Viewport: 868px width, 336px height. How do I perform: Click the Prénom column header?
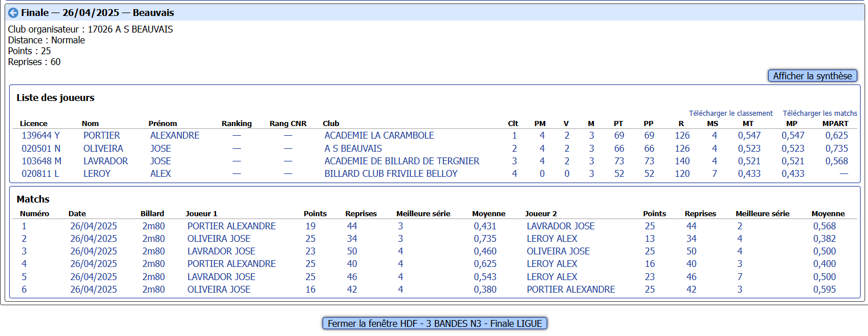(x=162, y=123)
